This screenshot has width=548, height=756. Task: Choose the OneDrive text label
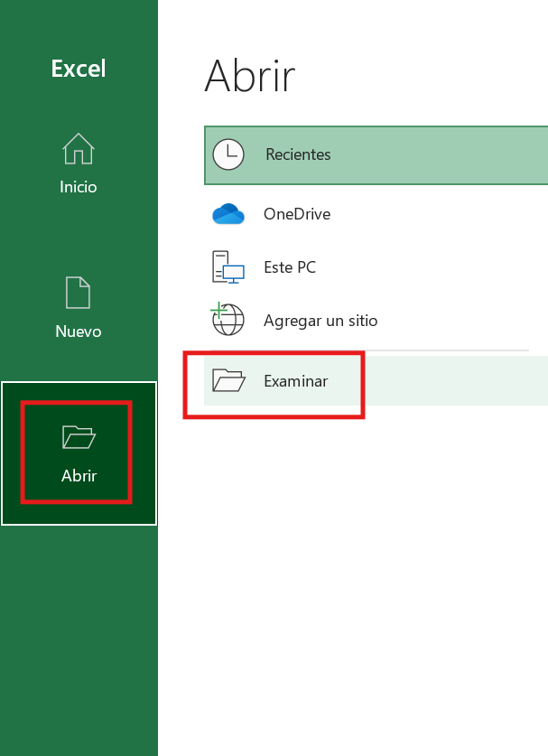tap(297, 214)
